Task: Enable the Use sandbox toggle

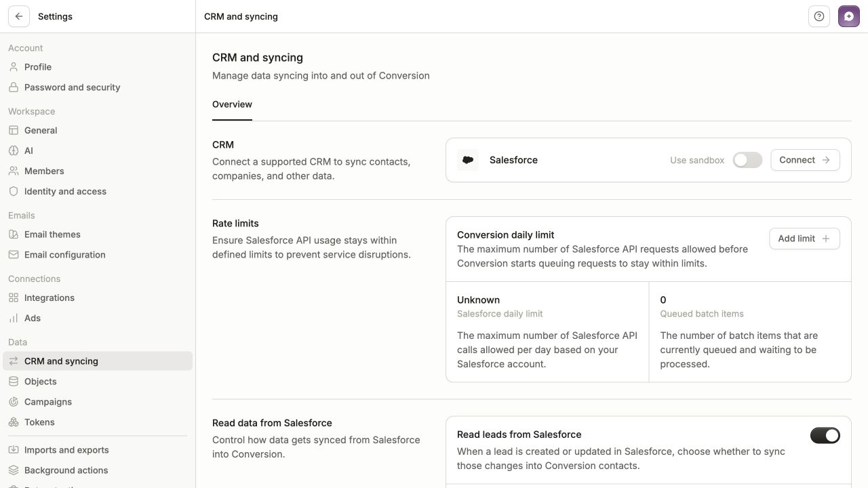Action: [x=747, y=160]
